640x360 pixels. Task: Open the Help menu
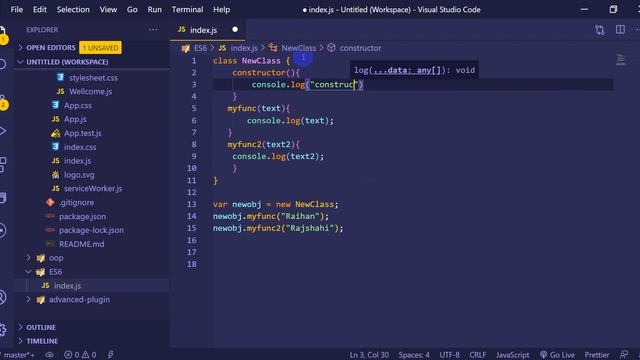tap(221, 9)
